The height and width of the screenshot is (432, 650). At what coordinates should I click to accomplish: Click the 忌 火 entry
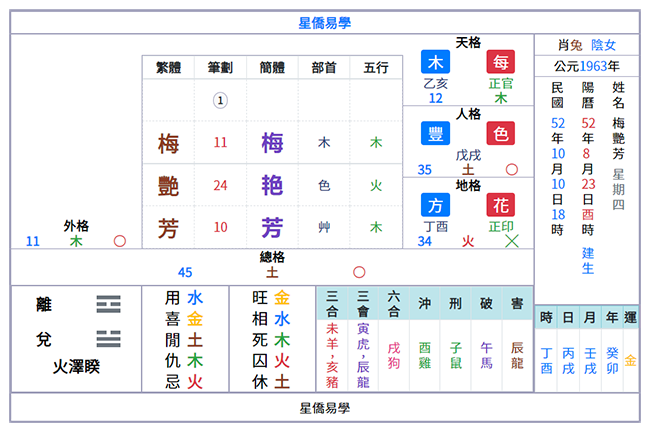184,382
